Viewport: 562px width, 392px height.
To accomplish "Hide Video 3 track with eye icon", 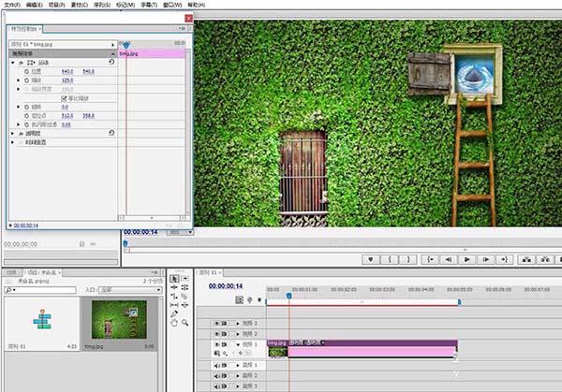I will pos(217,322).
